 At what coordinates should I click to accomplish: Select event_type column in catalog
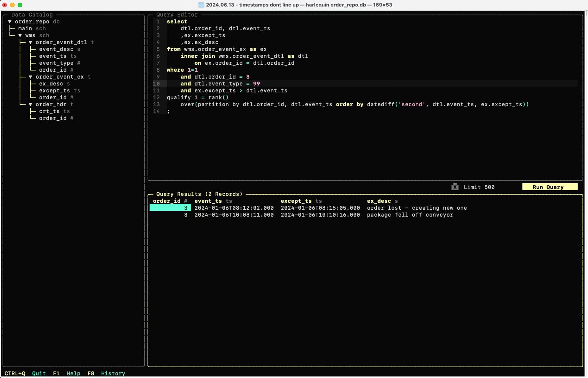pyautogui.click(x=59, y=63)
